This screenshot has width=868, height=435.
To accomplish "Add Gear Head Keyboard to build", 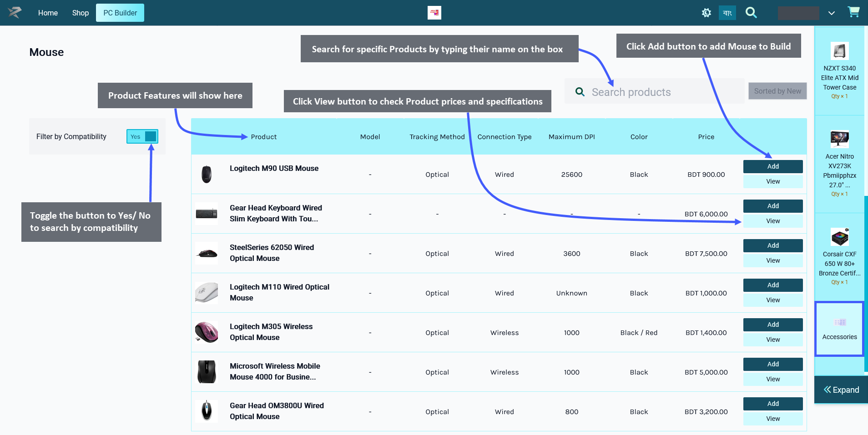I will (773, 206).
